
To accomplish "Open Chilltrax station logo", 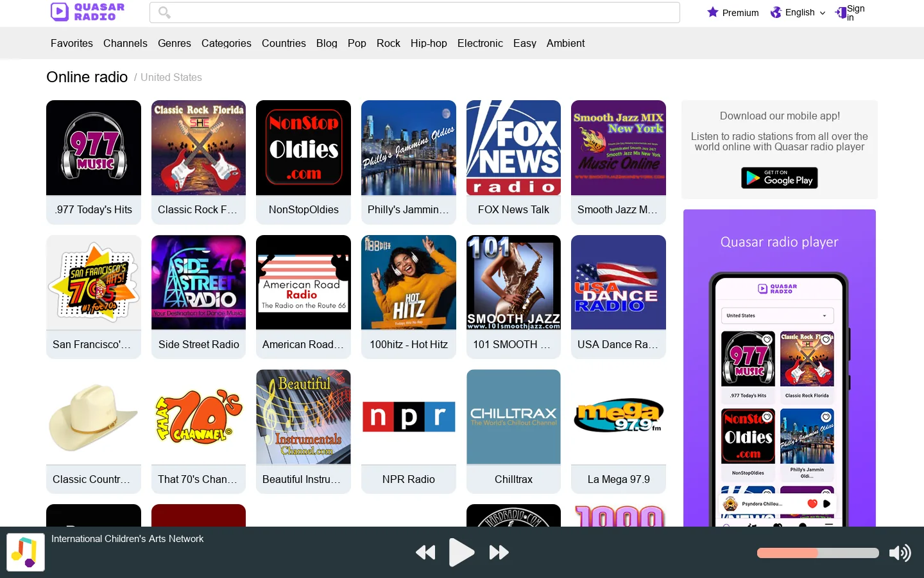I will 513,417.
